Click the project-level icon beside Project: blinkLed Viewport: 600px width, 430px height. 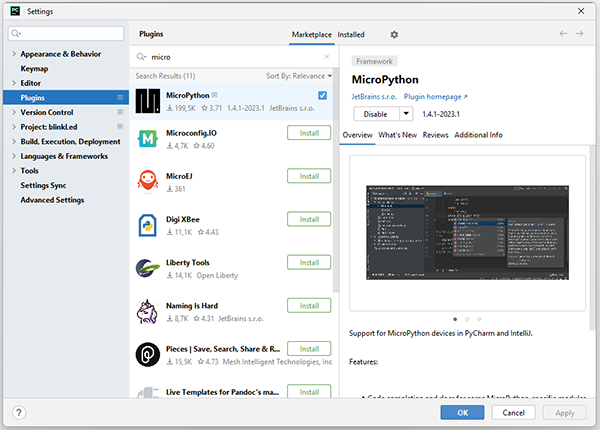(120, 127)
